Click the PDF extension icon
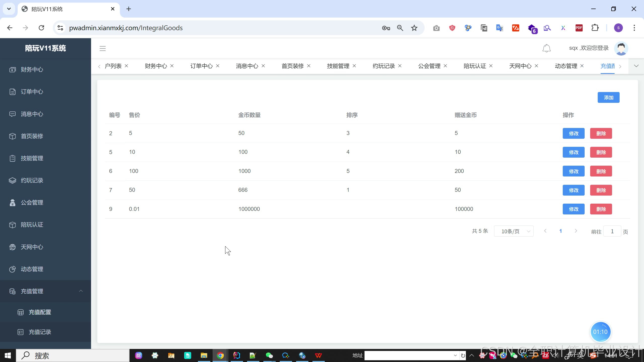The image size is (644, 362). click(579, 28)
